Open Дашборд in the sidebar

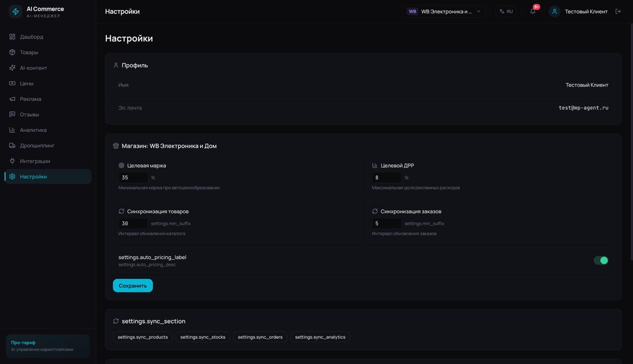[32, 37]
